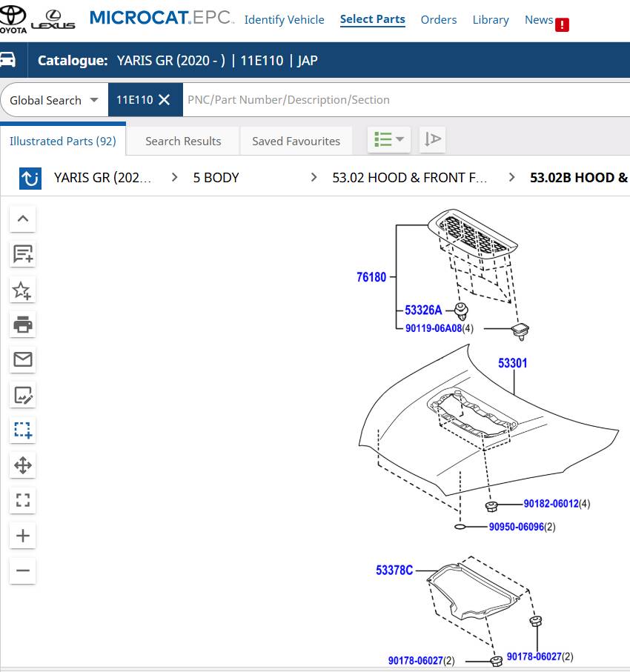Open the Orders menu
630x672 pixels.
click(438, 20)
